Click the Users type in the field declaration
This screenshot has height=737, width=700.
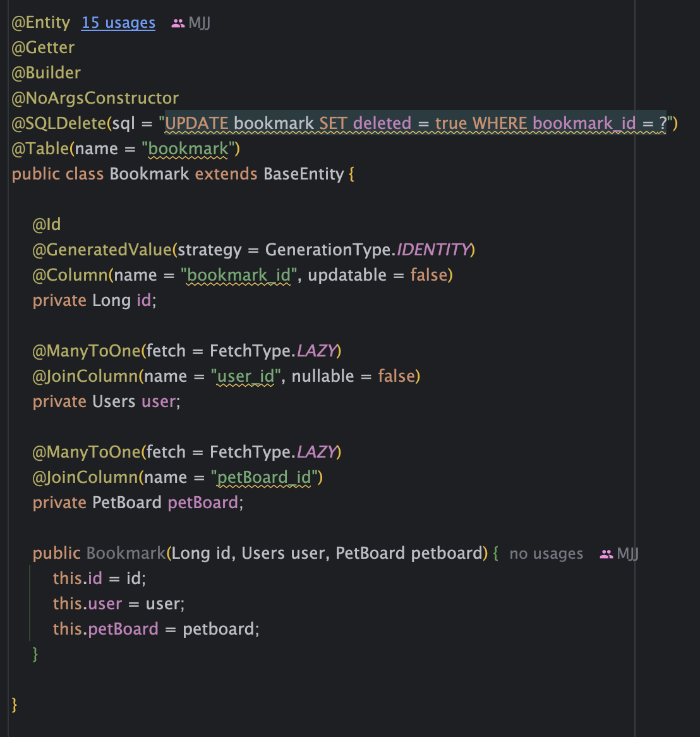[114, 401]
